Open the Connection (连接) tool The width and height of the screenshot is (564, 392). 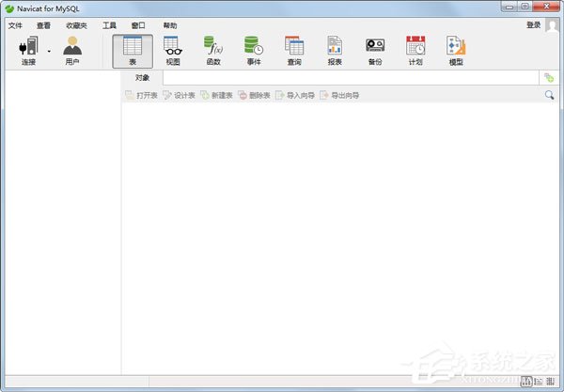pyautogui.click(x=28, y=51)
